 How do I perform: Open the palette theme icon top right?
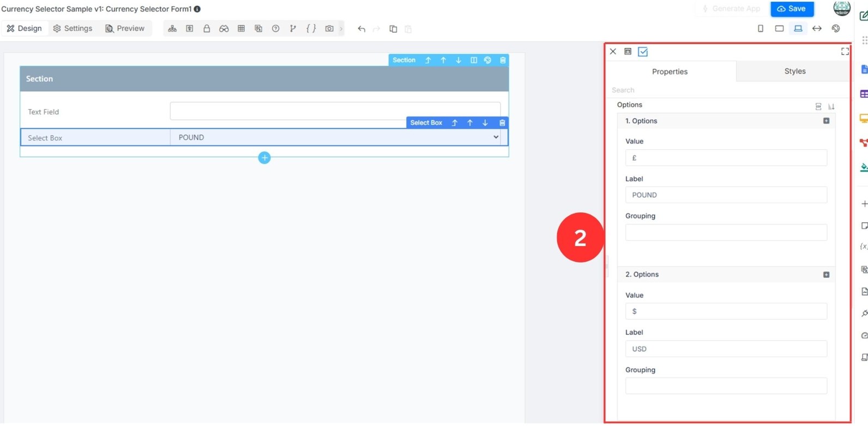(836, 28)
